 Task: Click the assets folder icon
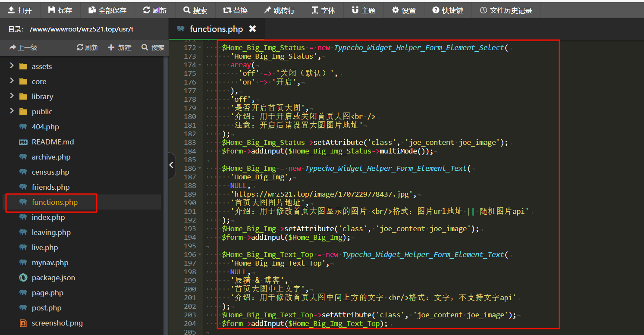(x=23, y=66)
